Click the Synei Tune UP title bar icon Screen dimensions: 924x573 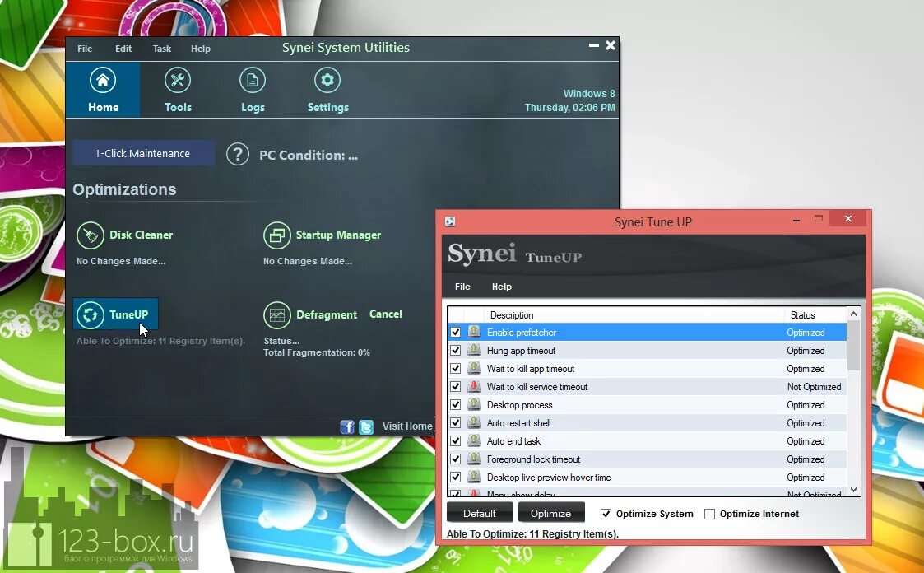[450, 221]
